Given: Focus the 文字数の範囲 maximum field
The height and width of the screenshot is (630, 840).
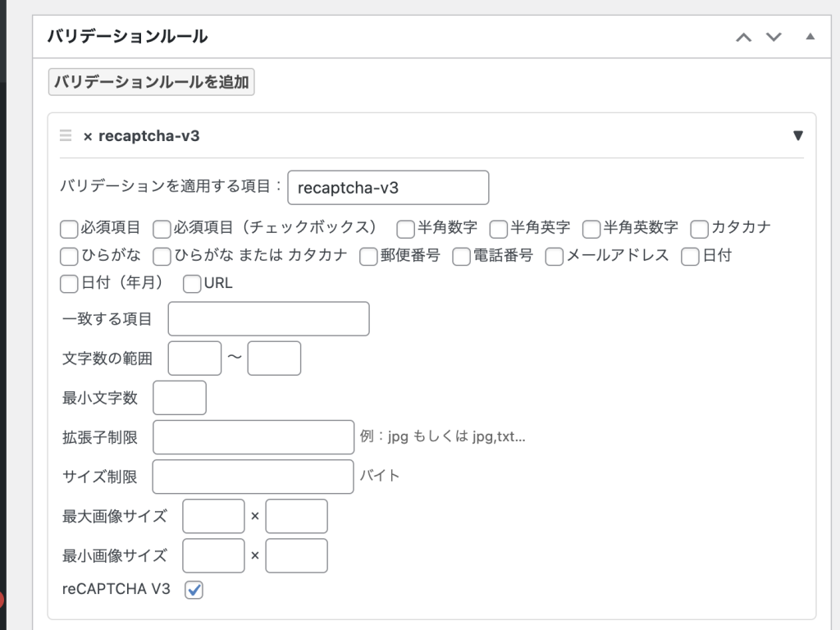Looking at the screenshot, I should click(274, 358).
